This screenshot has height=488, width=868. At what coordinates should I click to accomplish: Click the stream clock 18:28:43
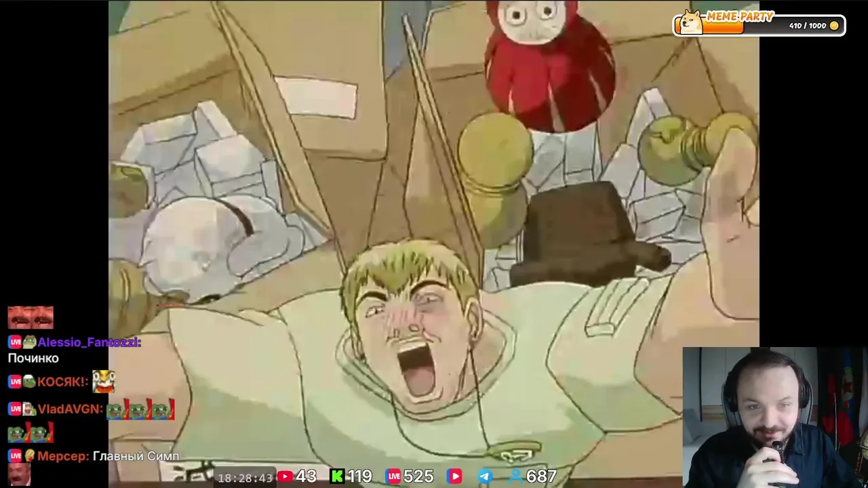click(245, 478)
